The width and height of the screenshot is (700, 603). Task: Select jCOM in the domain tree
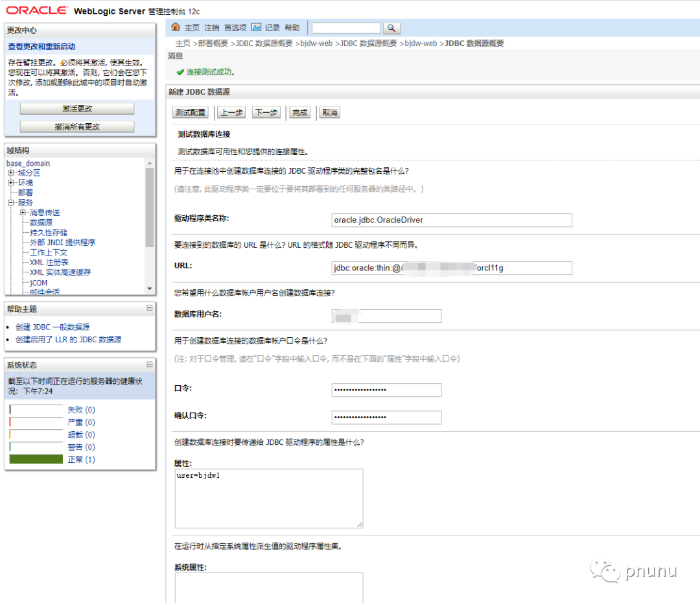pyautogui.click(x=38, y=283)
